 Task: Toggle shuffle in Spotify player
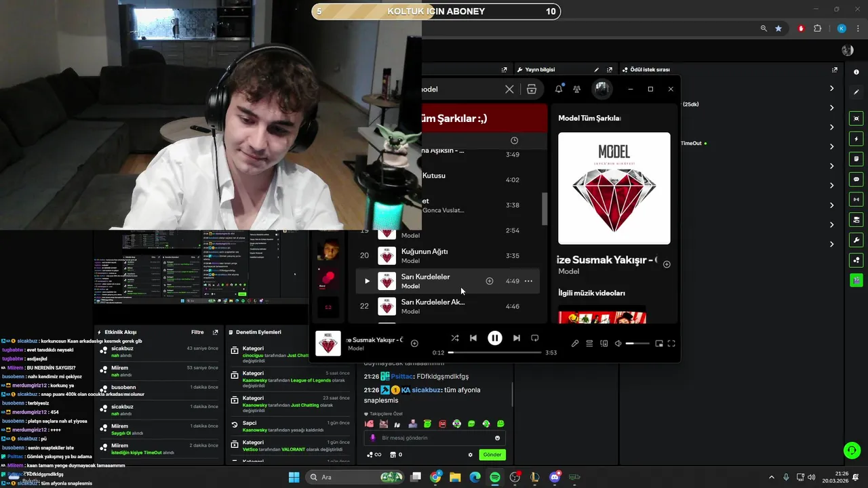pyautogui.click(x=454, y=338)
